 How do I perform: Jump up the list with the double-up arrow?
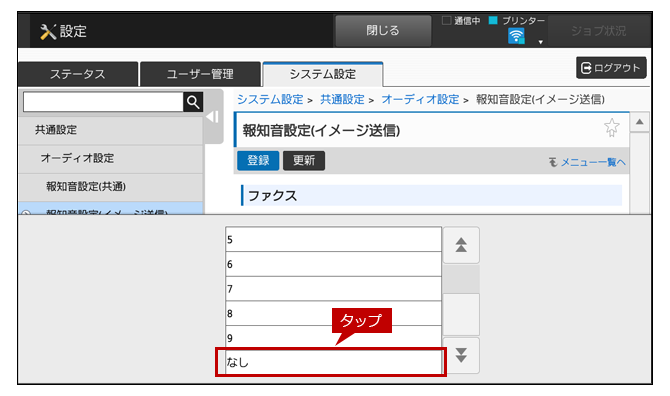(x=461, y=245)
